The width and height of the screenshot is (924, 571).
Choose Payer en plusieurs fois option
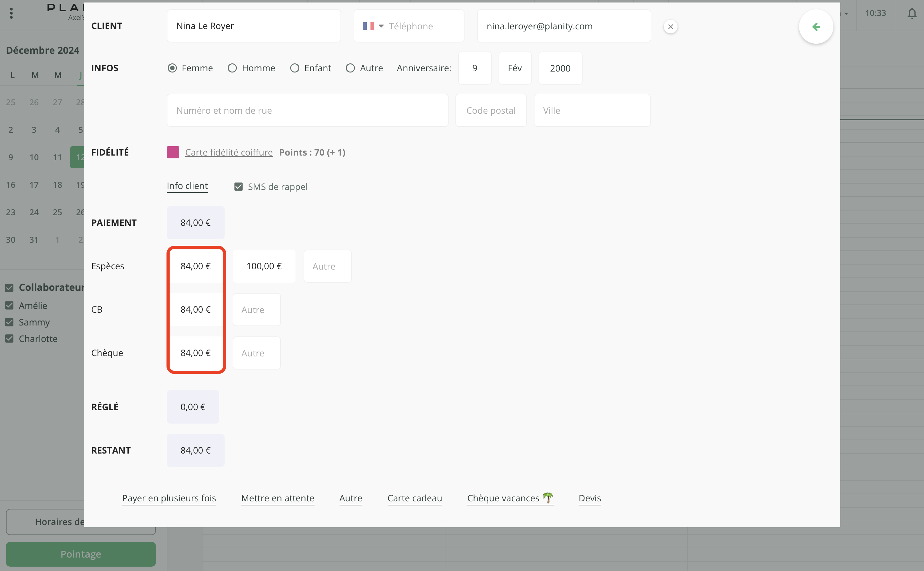click(169, 498)
